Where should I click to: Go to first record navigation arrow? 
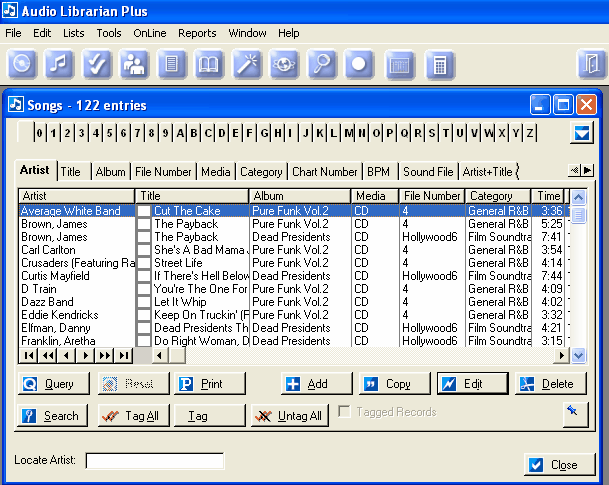(28, 355)
